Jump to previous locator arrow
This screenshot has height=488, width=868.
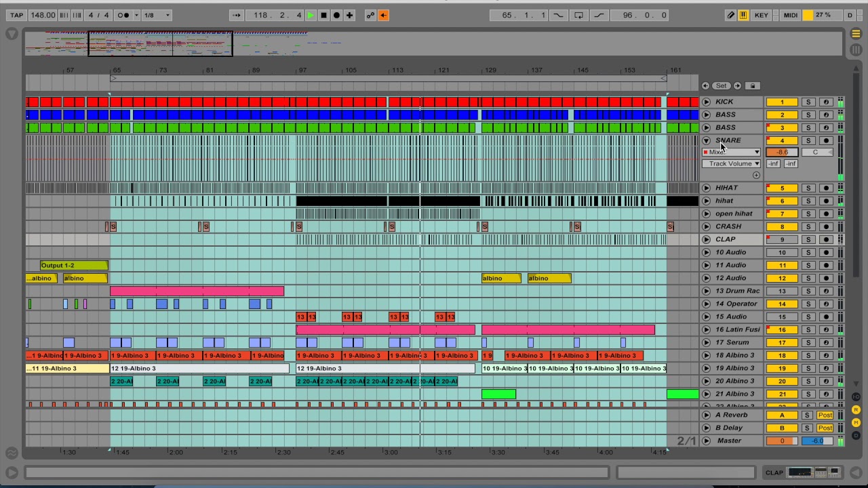(706, 86)
